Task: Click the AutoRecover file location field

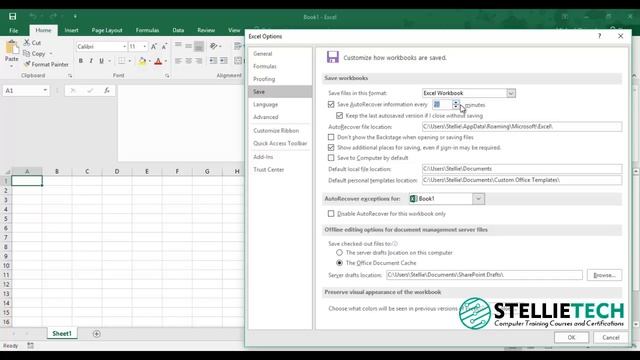Action: [522, 127]
